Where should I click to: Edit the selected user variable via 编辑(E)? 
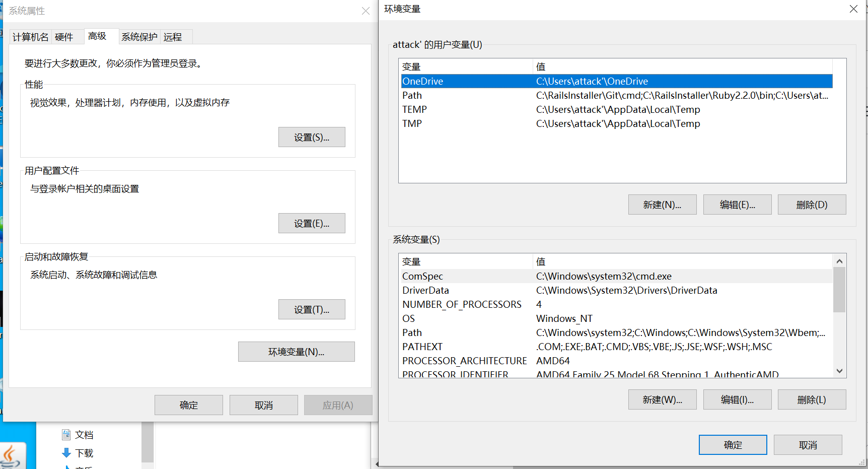coord(737,204)
